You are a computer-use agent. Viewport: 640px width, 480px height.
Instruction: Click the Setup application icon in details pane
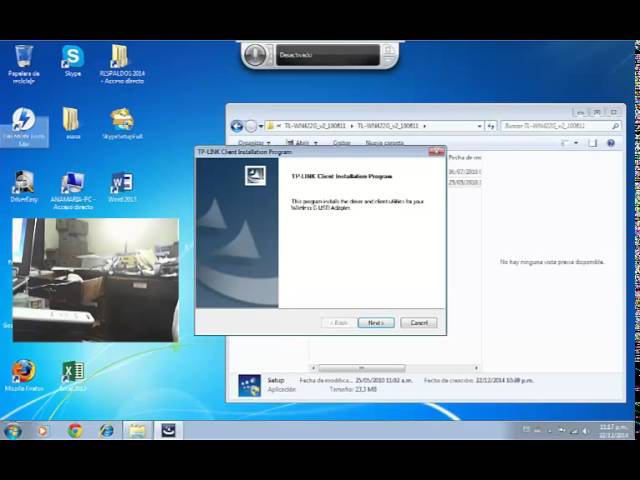(x=249, y=385)
